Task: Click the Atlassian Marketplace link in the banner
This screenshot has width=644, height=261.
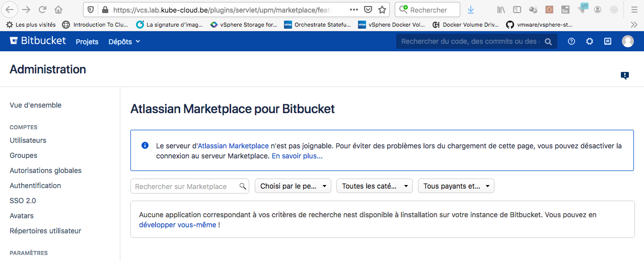Action: pos(233,146)
